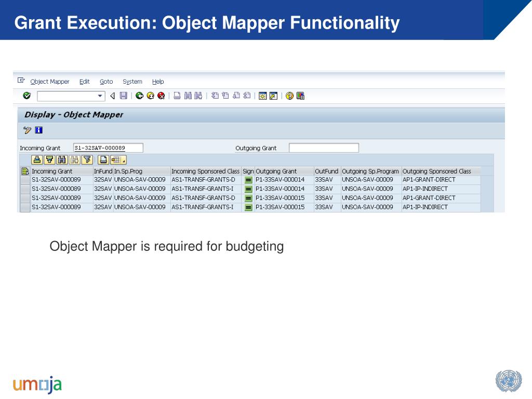Select first table row using its row selector
The image size is (532, 399).
[x=25, y=180]
